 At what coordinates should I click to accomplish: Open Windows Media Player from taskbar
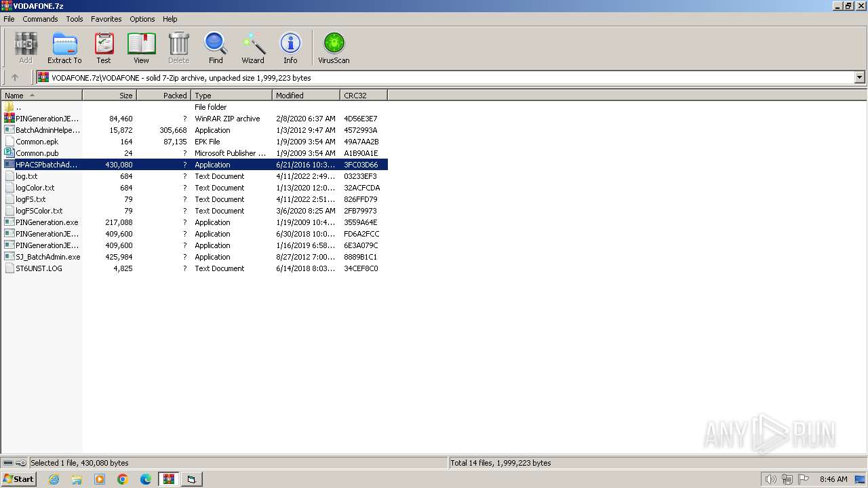(100, 479)
